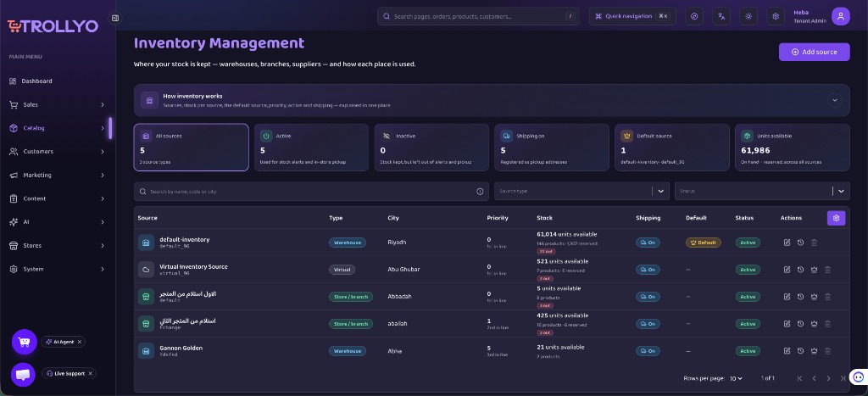Collapse sidebar using the panel toggle icon
The height and width of the screenshot is (396, 868).
pos(115,18)
